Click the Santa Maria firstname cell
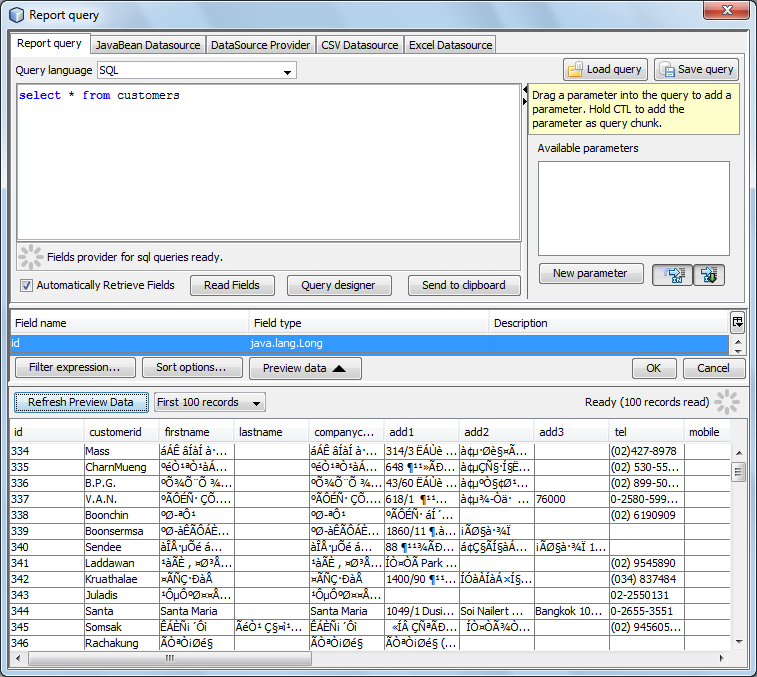 (x=196, y=611)
